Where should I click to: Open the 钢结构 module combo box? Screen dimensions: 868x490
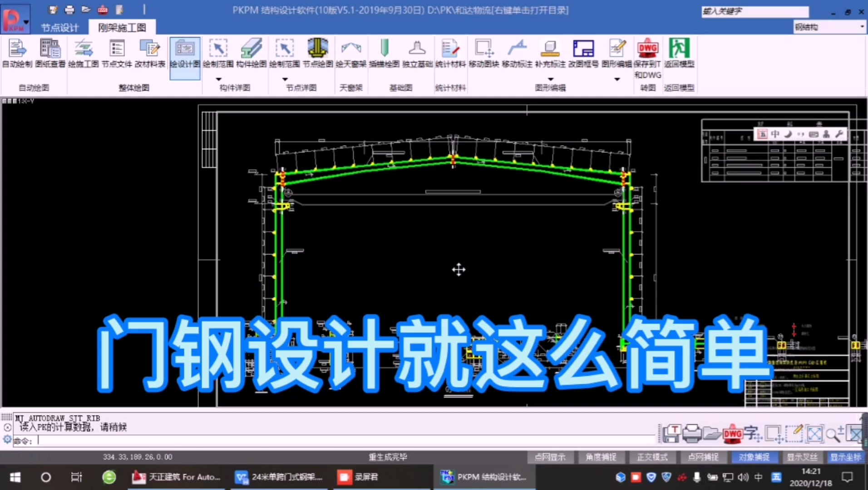[829, 27]
